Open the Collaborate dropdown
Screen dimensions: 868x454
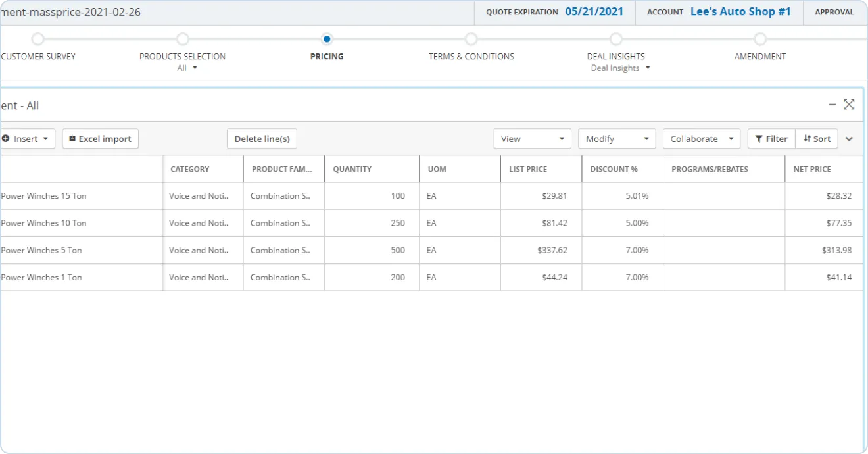pos(702,139)
